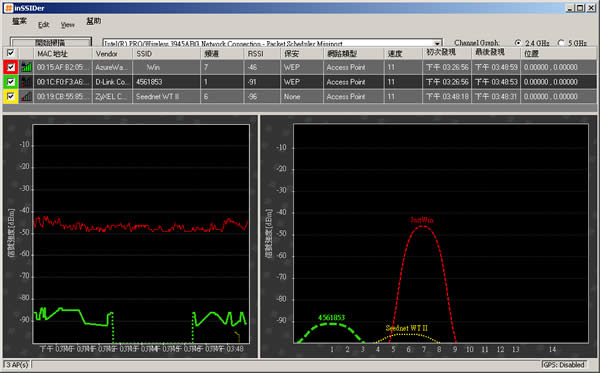Click signal strength icon of D-Link row
The image size is (600, 373).
[x=26, y=82]
